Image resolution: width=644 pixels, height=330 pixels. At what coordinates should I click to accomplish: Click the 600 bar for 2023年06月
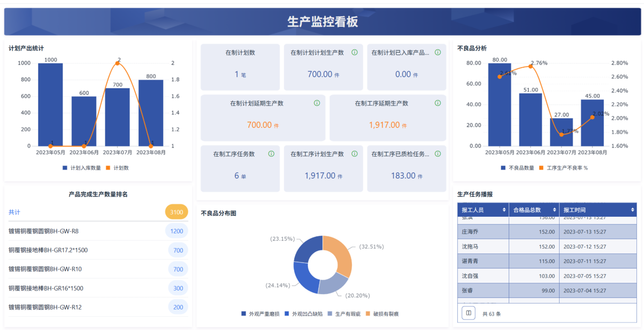(x=84, y=121)
